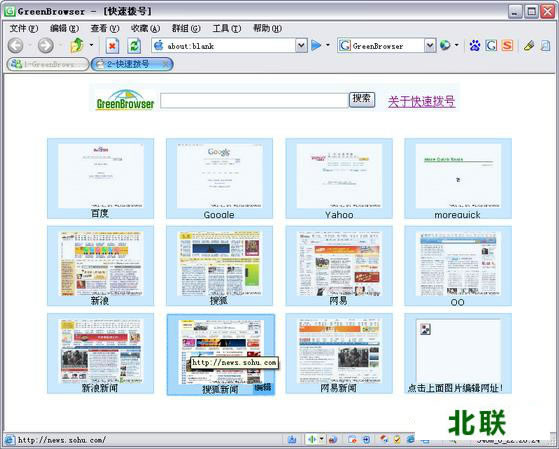Click the Baidu paw search icon
Image resolution: width=559 pixels, height=449 pixels.
(475, 46)
